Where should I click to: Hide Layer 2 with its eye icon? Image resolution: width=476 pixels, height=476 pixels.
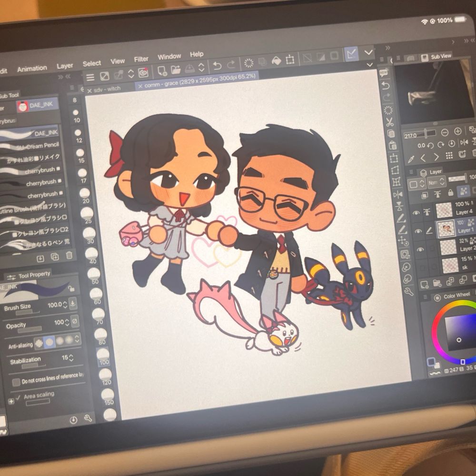click(x=420, y=249)
